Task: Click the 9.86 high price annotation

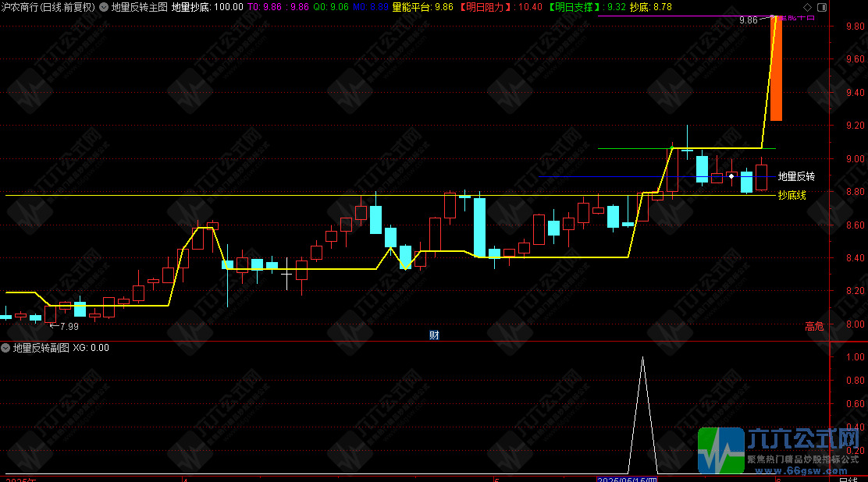Action: click(749, 20)
